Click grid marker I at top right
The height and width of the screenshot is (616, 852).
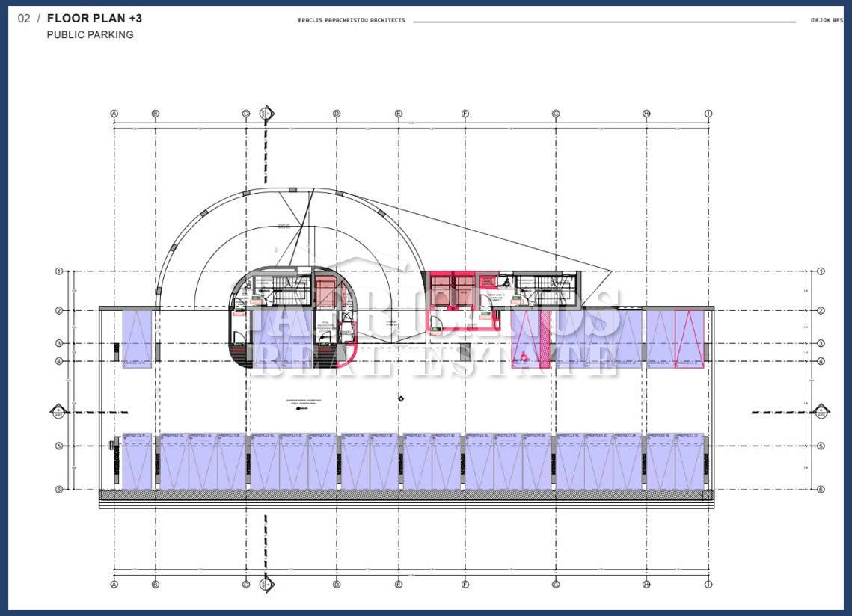click(708, 114)
